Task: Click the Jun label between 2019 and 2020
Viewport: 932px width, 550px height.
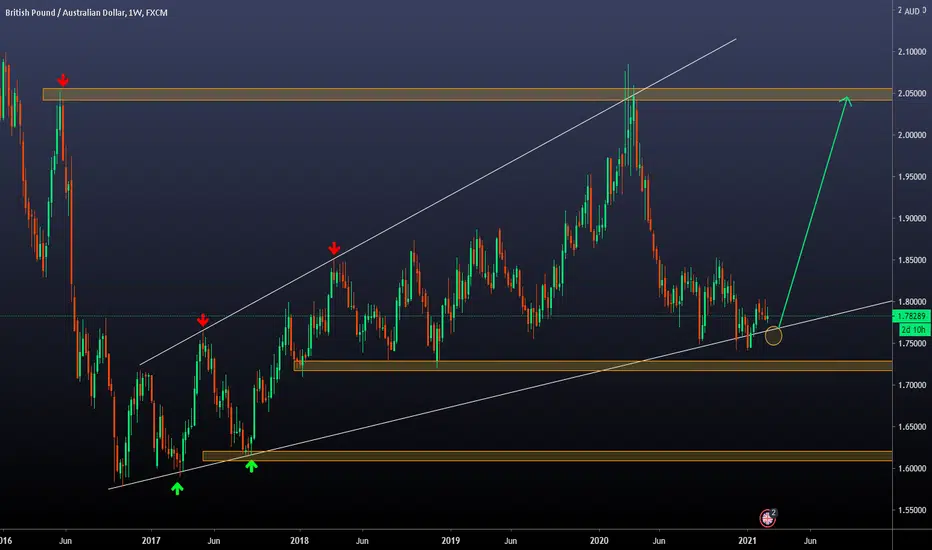Action: [x=511, y=541]
